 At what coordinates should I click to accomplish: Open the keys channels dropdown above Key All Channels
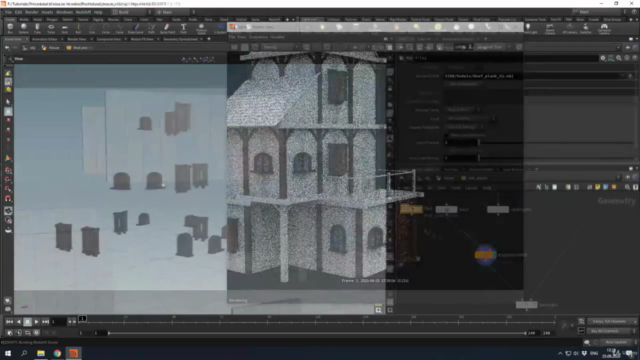[612, 322]
